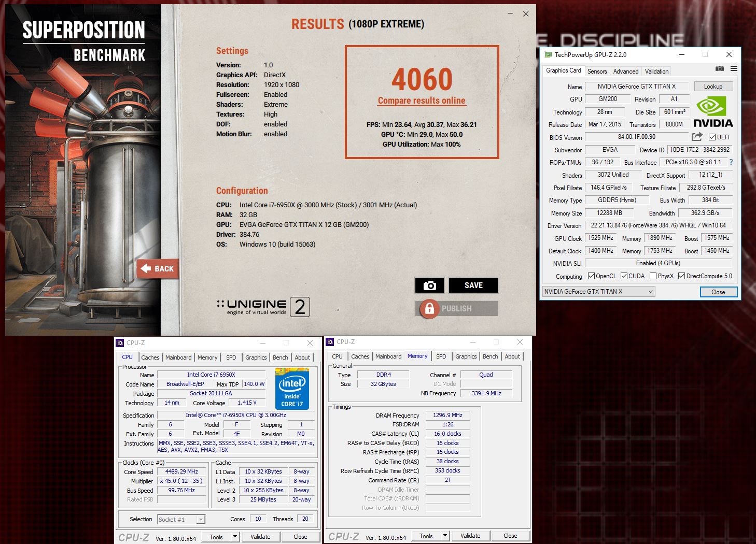Switch to Sensors tab in GPU-Z
Viewport: 756px width, 544px height.
coord(597,71)
